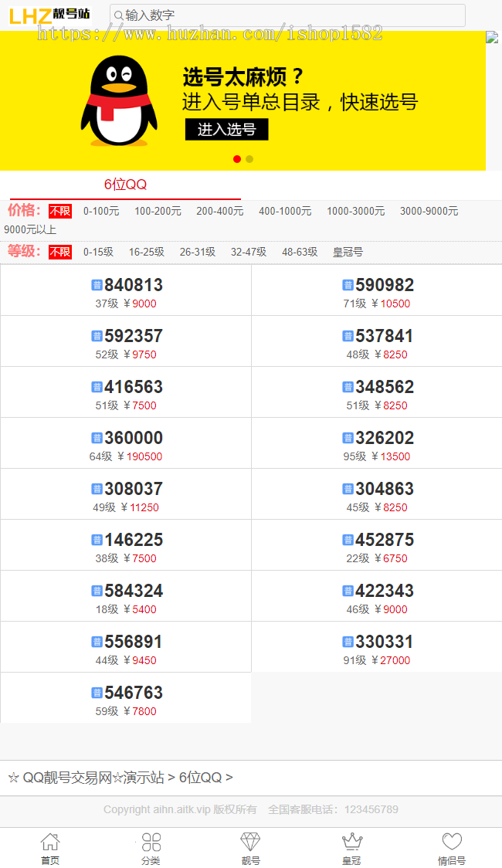
Task: Click the 普 badge beside 840813
Action: coord(97,285)
